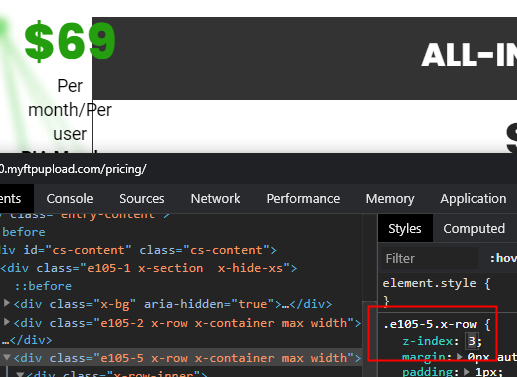Click the myftpupload.com/pricing/ URL text
Screen dimensions: 517x377
tap(73, 169)
